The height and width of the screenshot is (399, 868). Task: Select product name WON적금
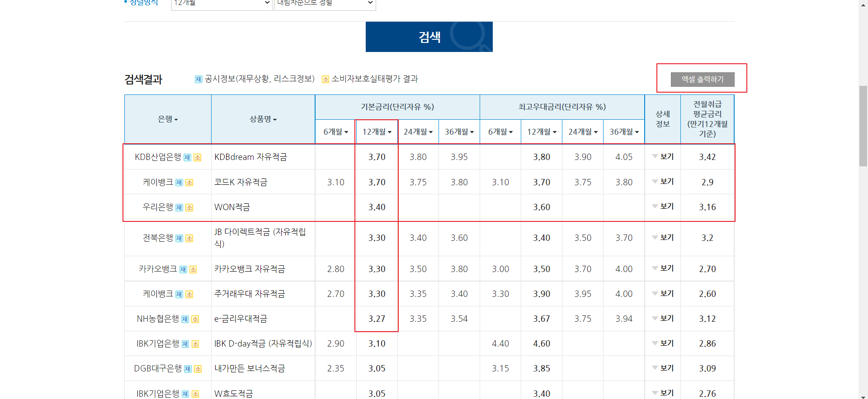click(232, 207)
